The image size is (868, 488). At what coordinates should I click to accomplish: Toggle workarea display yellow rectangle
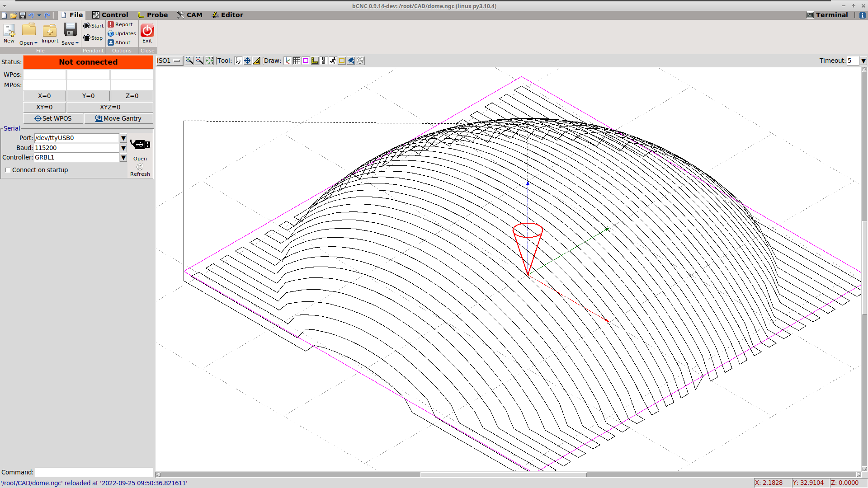(342, 61)
